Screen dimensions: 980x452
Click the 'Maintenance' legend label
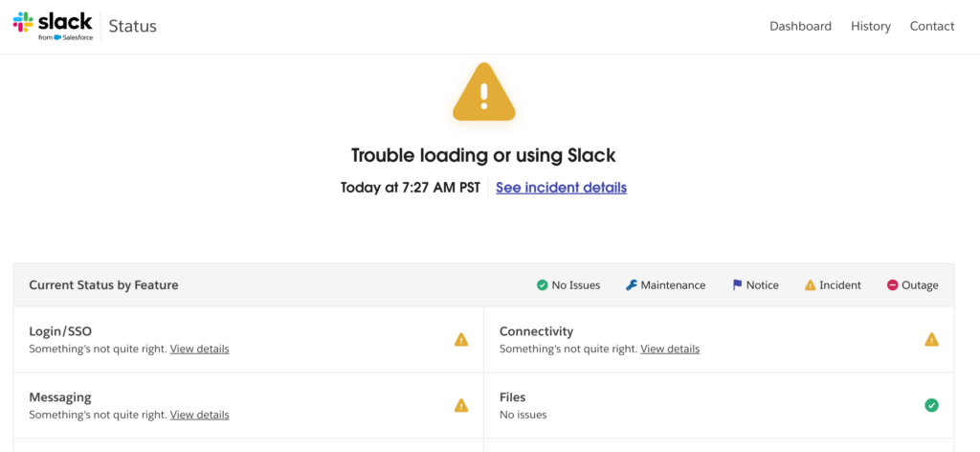point(673,285)
